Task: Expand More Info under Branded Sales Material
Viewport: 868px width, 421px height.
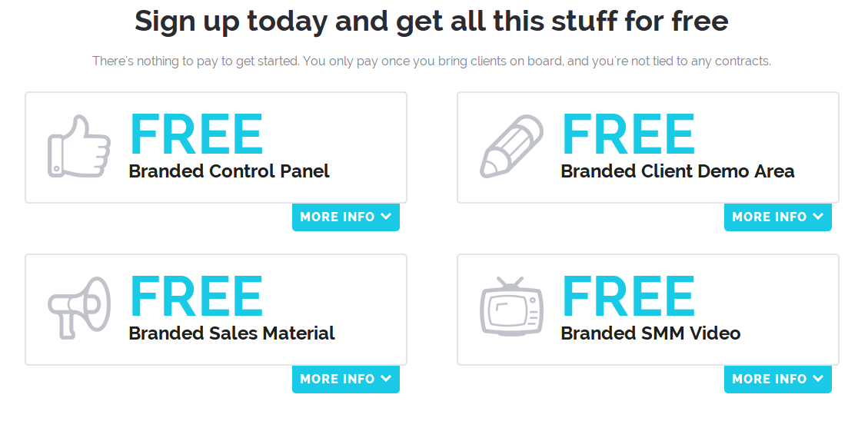Action: [x=345, y=379]
